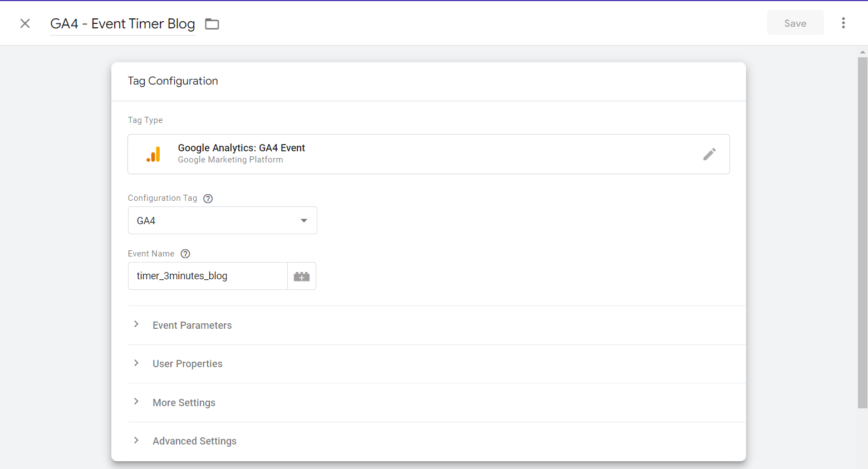Click the pencil icon to edit tag type
Image resolution: width=868 pixels, height=469 pixels.
(709, 154)
